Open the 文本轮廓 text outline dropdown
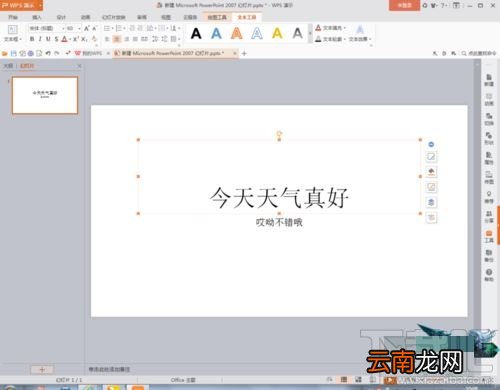 (330, 39)
